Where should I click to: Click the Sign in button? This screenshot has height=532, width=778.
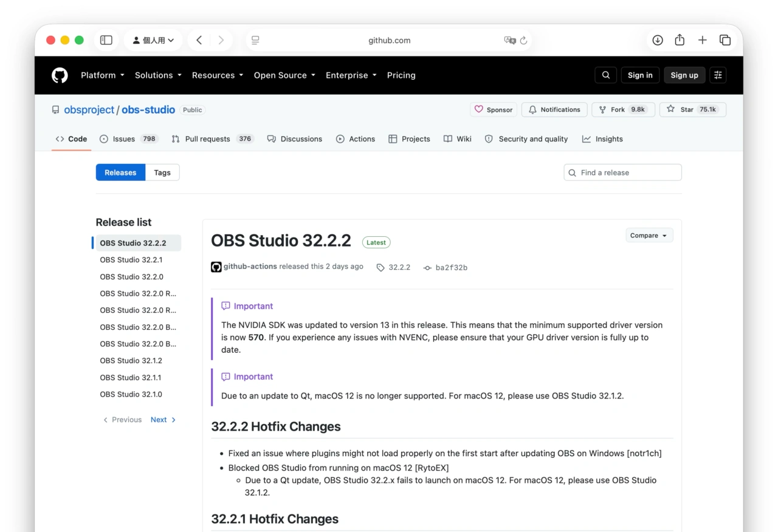coord(640,75)
